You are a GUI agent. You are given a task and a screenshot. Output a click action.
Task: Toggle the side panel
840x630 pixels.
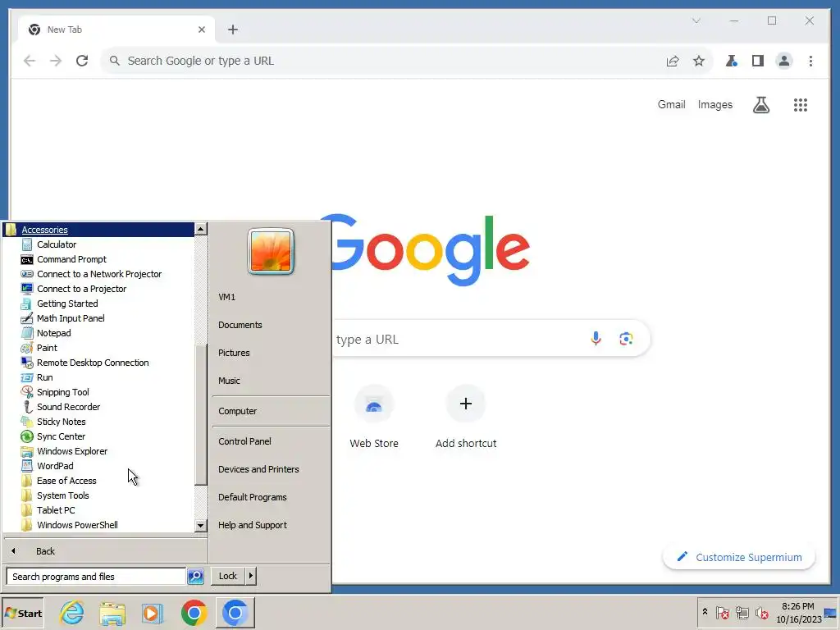757,61
